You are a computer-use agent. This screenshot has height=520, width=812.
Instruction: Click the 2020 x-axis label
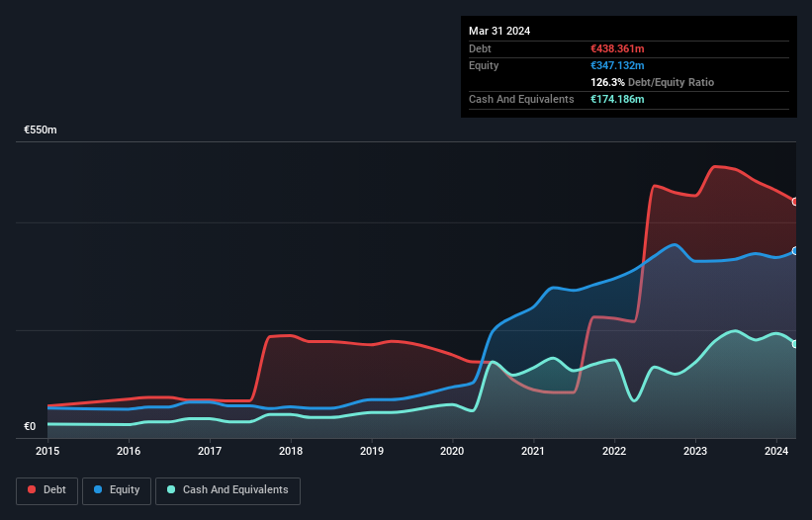pyautogui.click(x=452, y=451)
